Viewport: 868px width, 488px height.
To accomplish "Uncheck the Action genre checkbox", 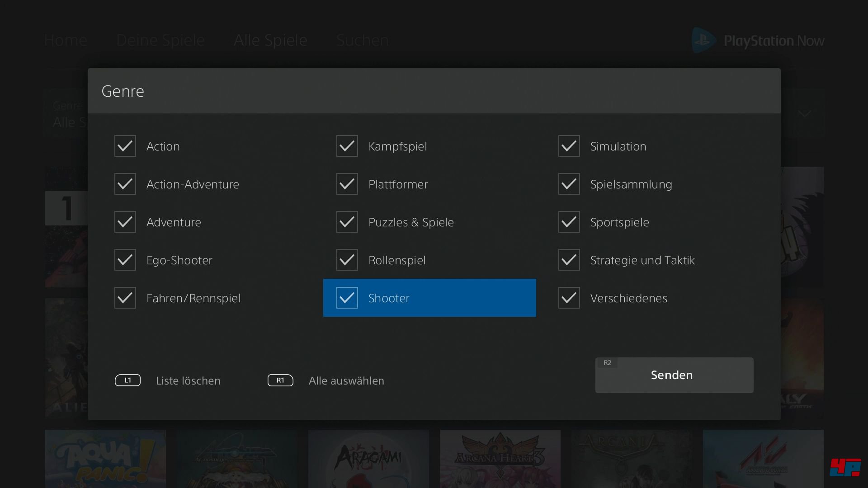I will point(125,146).
